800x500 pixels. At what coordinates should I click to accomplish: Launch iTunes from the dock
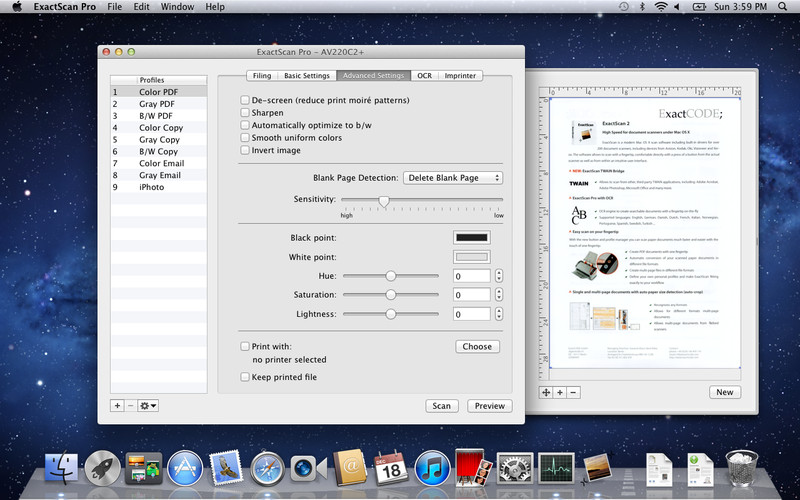pyautogui.click(x=431, y=467)
